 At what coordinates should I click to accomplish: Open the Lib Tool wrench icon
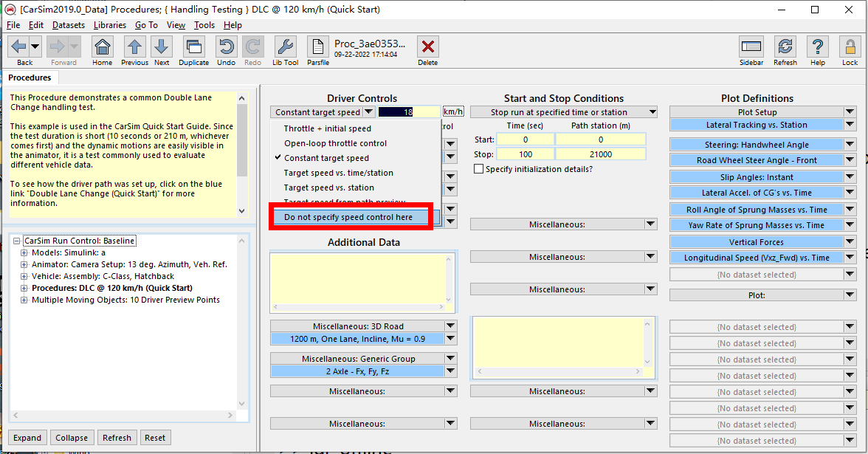pyautogui.click(x=285, y=47)
